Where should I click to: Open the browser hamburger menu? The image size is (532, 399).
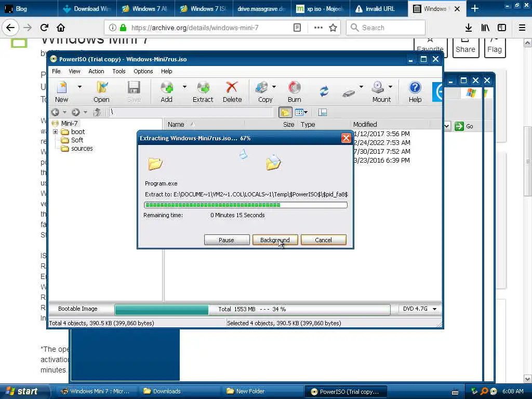point(522,28)
